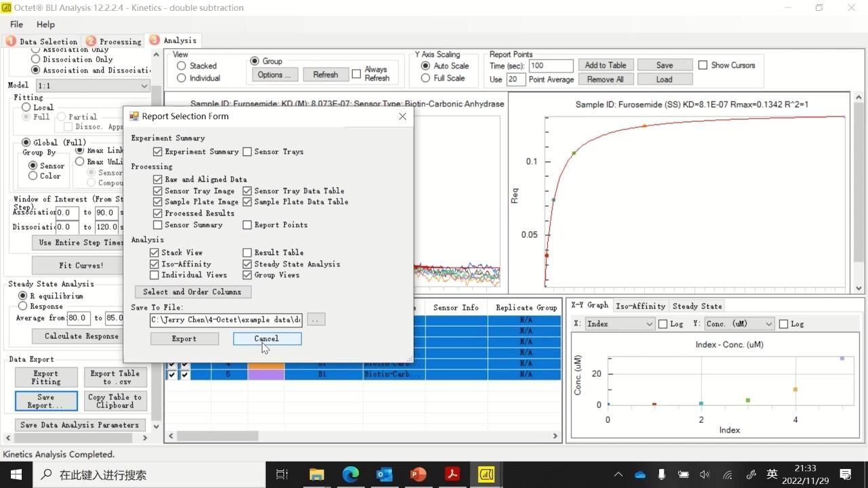Enable the Result Table checkbox

248,253
